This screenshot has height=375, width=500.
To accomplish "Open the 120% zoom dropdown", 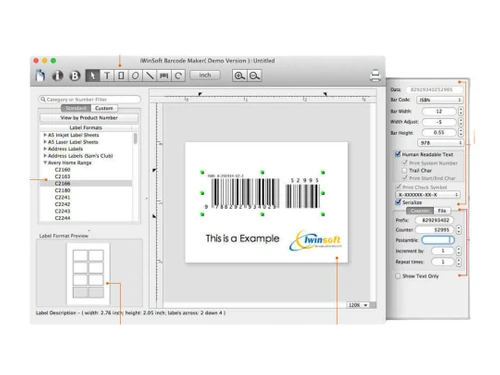I will coord(358,305).
